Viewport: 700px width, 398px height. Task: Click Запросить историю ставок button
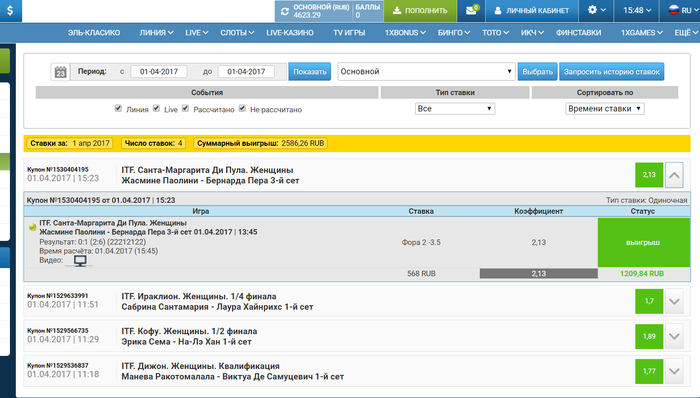point(612,71)
